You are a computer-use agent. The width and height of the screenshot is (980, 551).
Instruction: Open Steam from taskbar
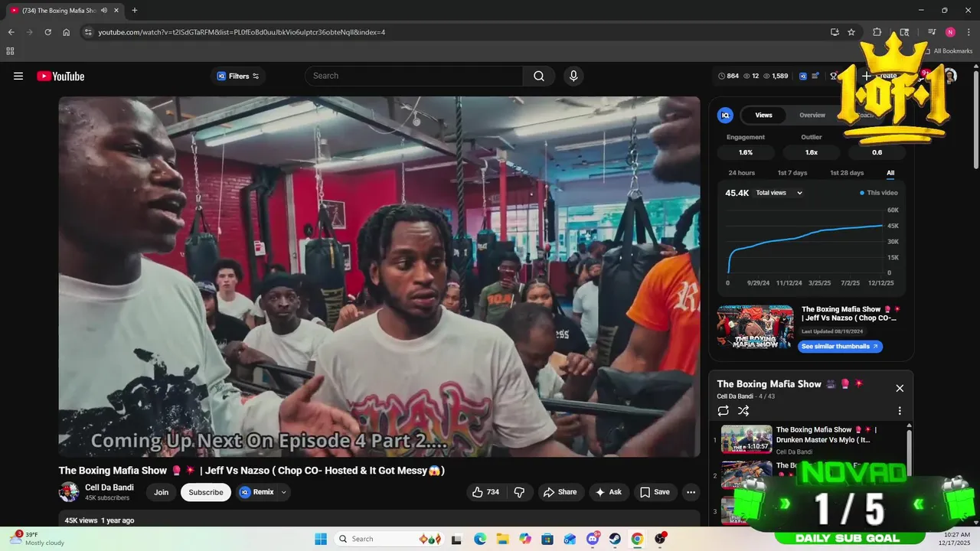[615, 539]
